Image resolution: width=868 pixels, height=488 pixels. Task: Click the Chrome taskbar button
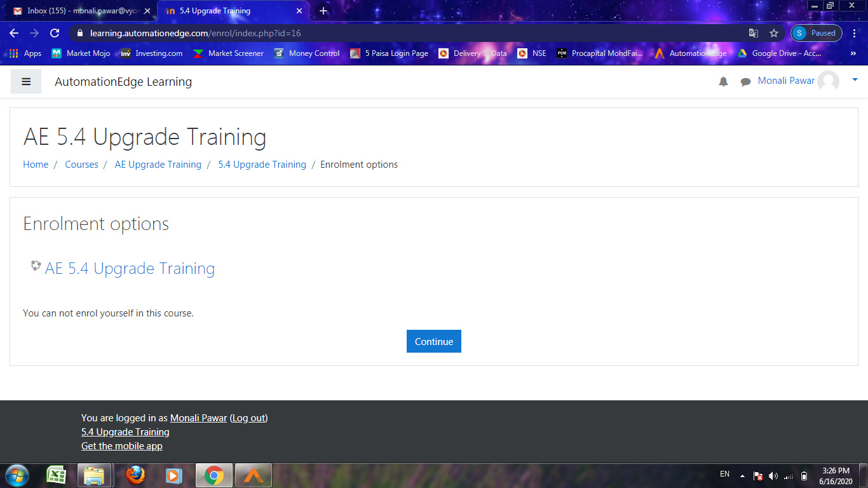coord(214,475)
